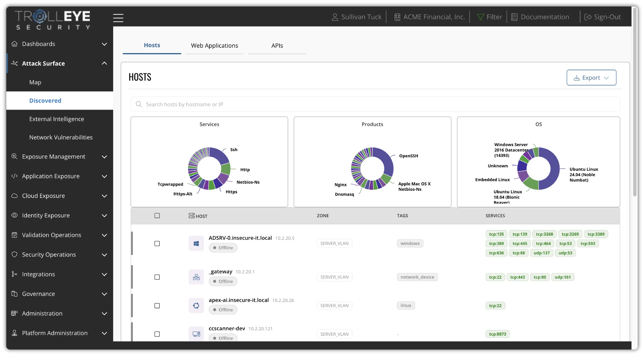Expand the Validation Operations chevron
644x356 pixels.
104,235
